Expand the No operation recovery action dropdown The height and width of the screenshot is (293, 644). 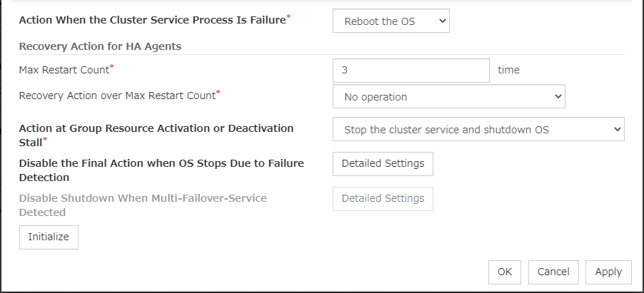point(448,96)
